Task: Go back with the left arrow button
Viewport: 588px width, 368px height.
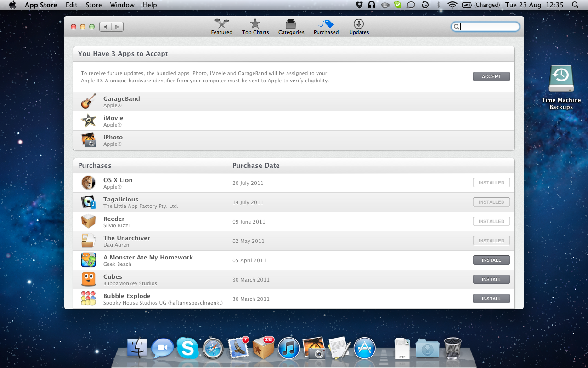Action: click(x=106, y=27)
